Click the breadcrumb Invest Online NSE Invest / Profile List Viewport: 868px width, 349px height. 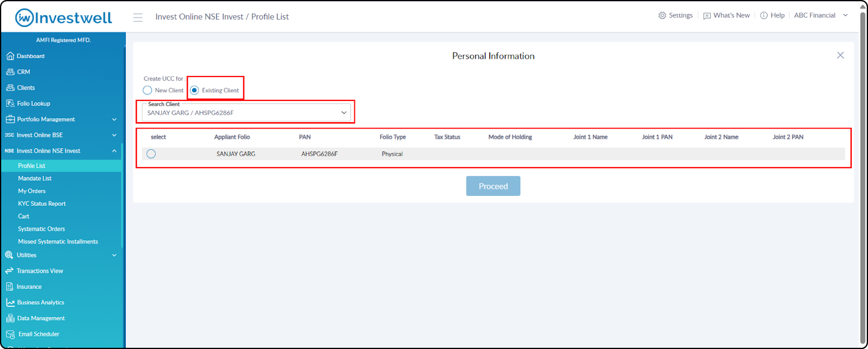point(222,17)
